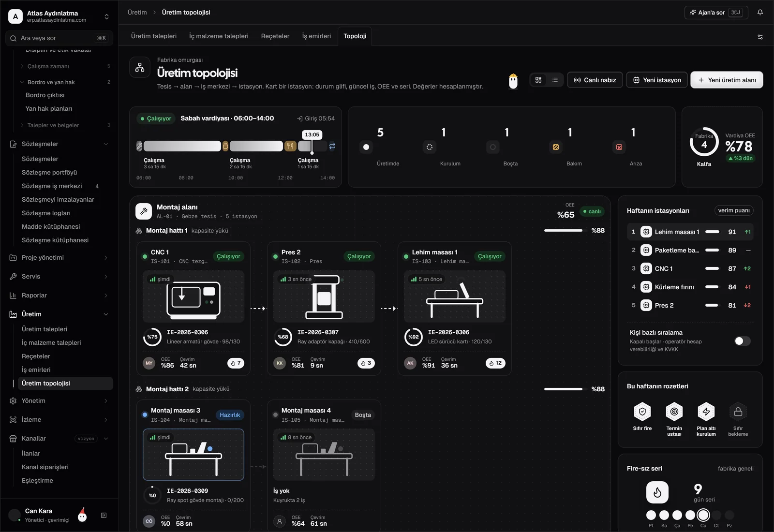Screen dimensions: 774x532
Task: Select the Üretimde status icon
Action: (366, 147)
